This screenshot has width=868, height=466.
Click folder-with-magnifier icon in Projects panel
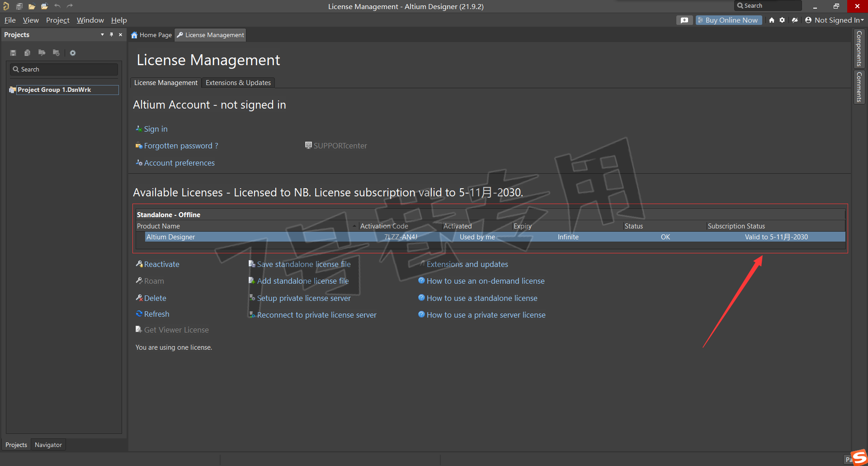[x=42, y=53]
